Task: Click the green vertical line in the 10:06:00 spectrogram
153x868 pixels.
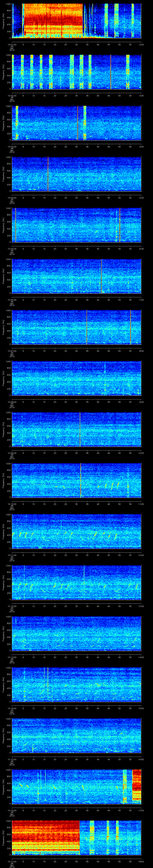Action: [x=102, y=276]
